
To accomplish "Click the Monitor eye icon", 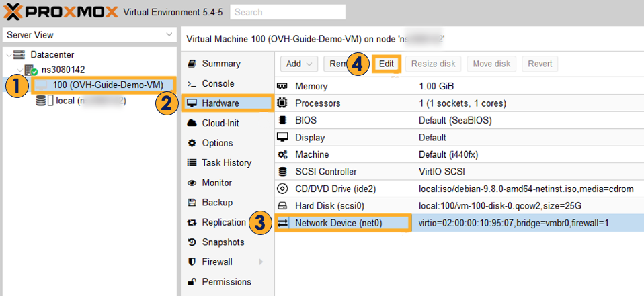I will pyautogui.click(x=192, y=183).
